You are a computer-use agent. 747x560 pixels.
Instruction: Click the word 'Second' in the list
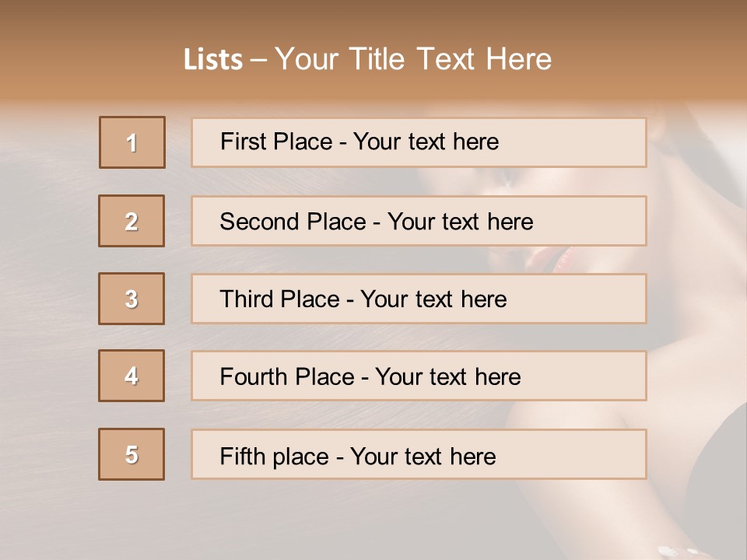tap(254, 222)
